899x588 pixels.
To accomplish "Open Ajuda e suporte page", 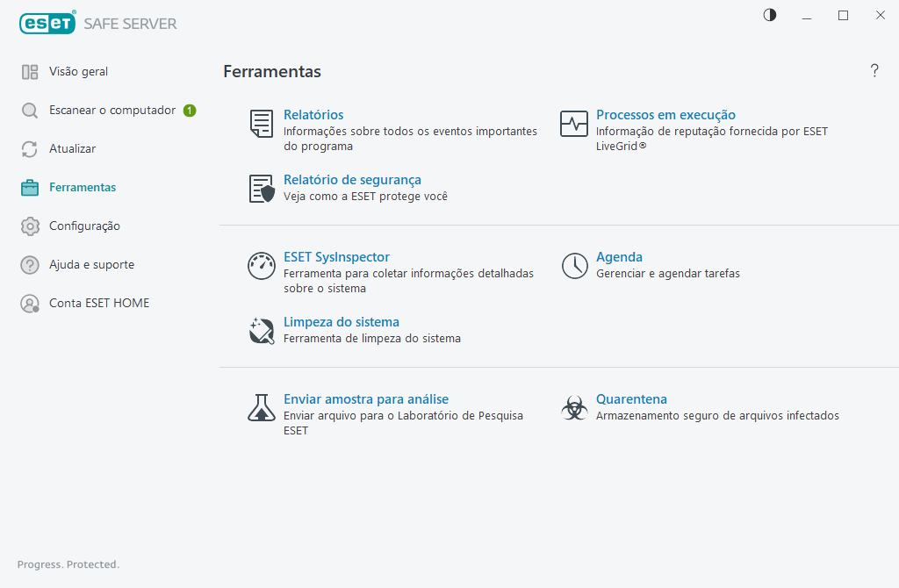I will click(91, 265).
